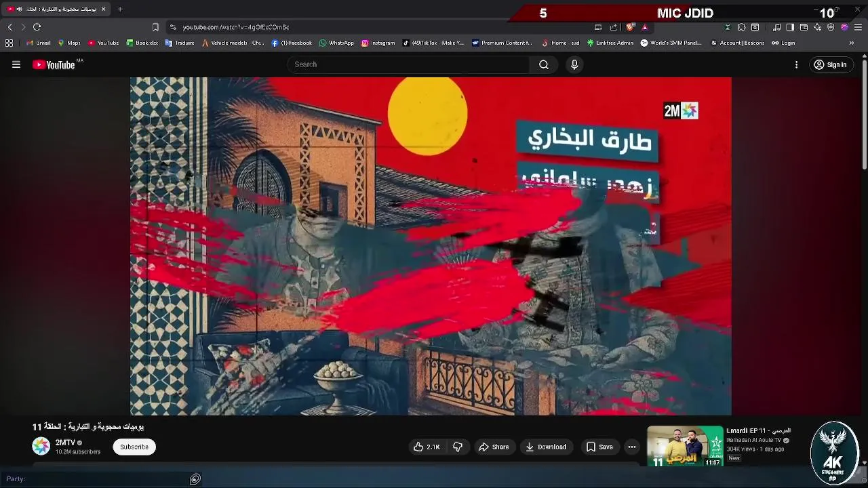This screenshot has height=488, width=868.
Task: Open the YouTube guide hamburger menu
Action: (16, 64)
